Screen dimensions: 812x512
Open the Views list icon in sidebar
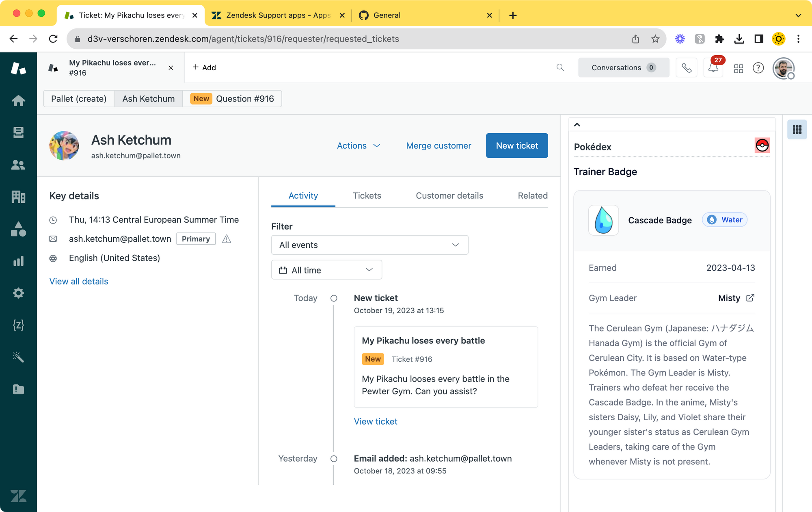[x=18, y=132]
